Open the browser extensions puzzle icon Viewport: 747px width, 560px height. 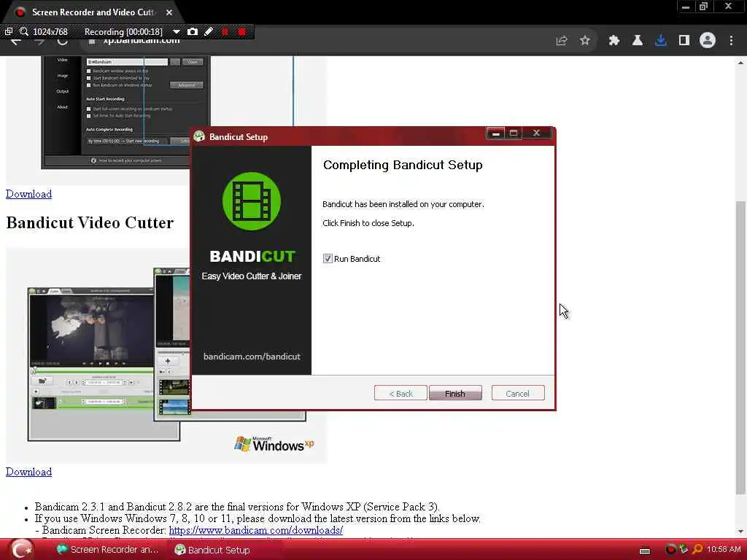pos(614,41)
